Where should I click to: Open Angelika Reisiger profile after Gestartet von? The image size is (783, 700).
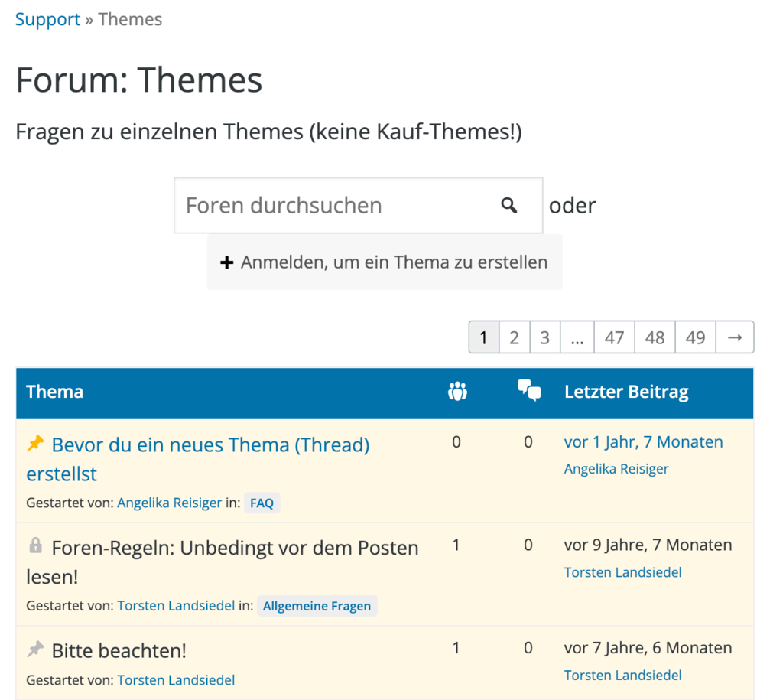169,503
